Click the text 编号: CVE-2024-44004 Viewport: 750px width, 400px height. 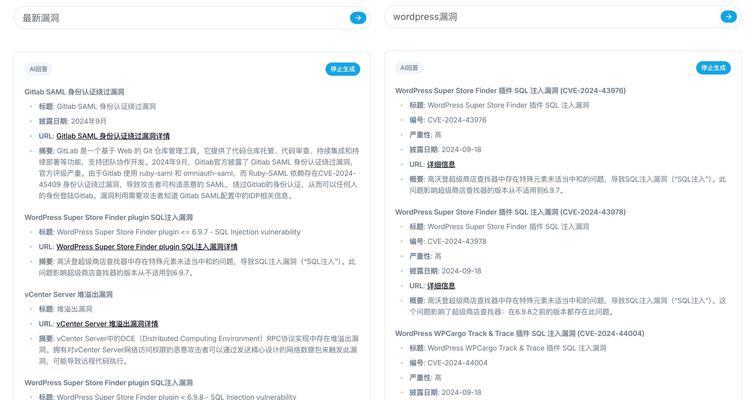click(x=448, y=363)
